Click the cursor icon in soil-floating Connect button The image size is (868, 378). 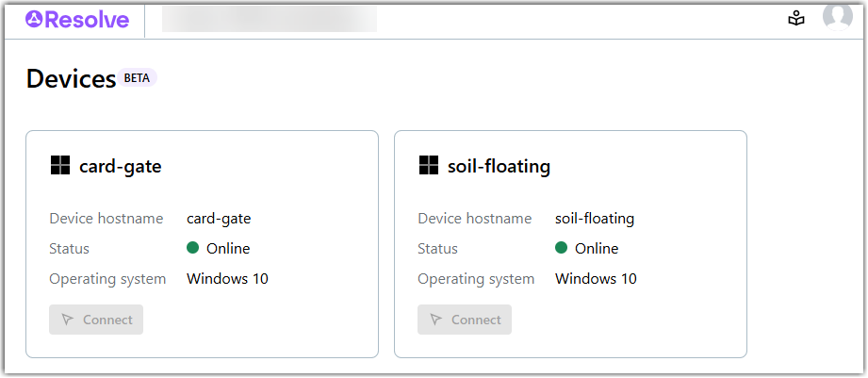[x=436, y=320]
